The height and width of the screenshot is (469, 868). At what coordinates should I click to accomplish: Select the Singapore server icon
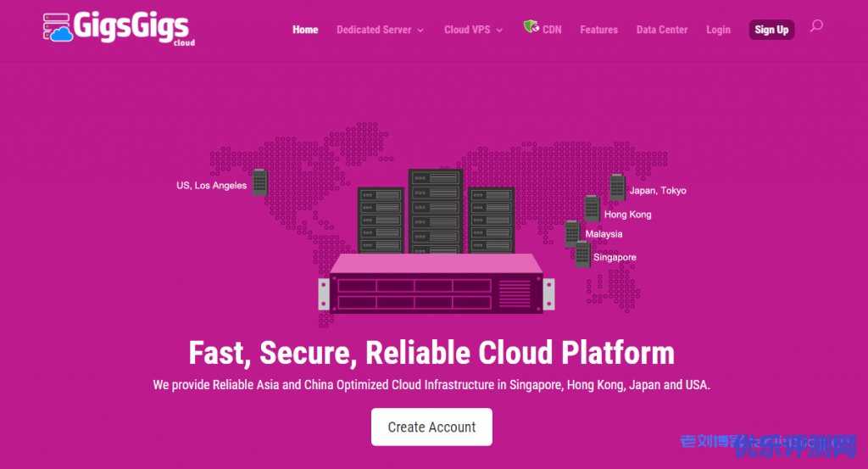[582, 254]
